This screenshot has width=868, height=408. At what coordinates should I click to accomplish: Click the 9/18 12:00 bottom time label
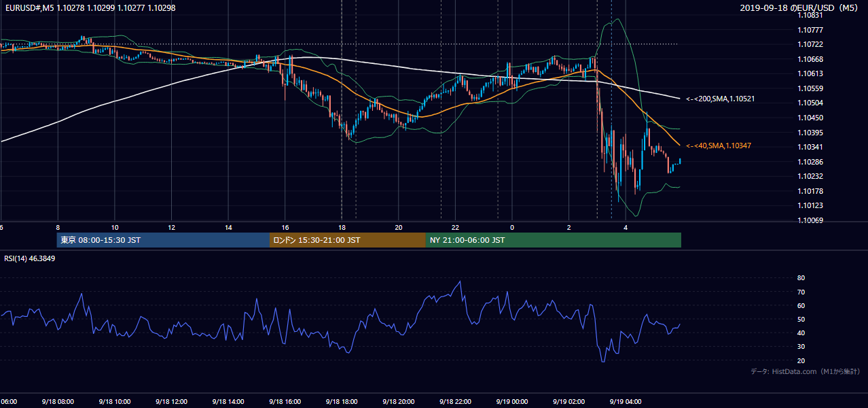tap(170, 401)
